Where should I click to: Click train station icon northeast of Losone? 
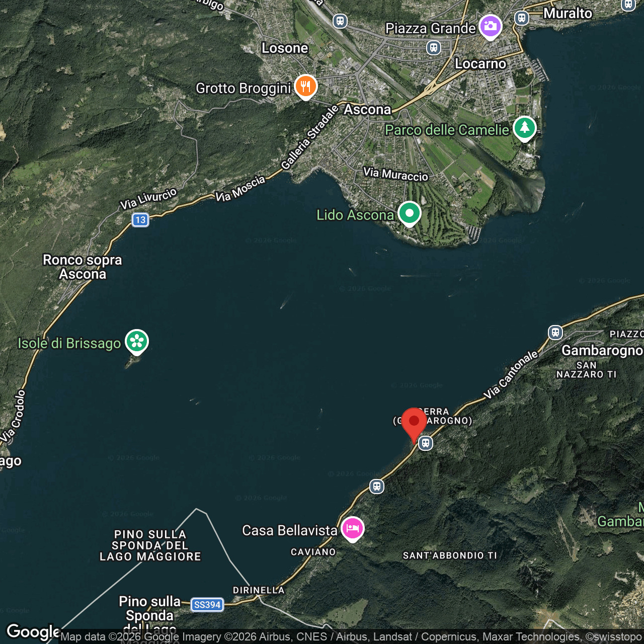click(340, 21)
